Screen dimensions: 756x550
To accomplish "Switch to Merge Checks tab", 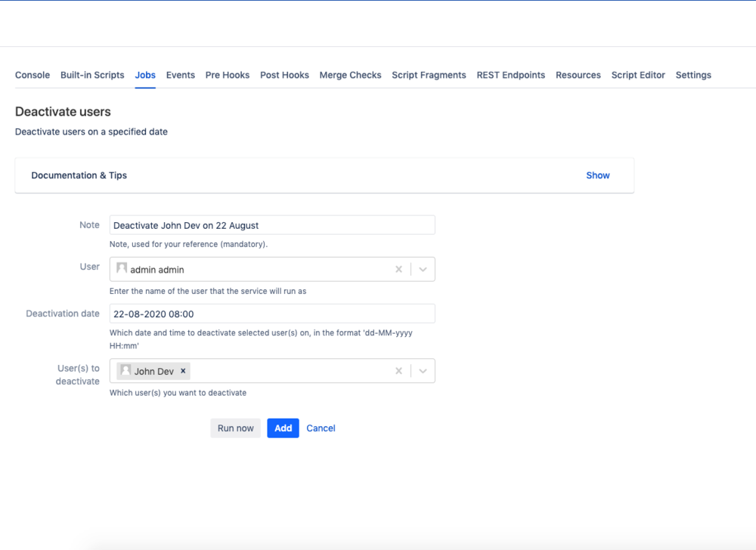I will pyautogui.click(x=350, y=75).
